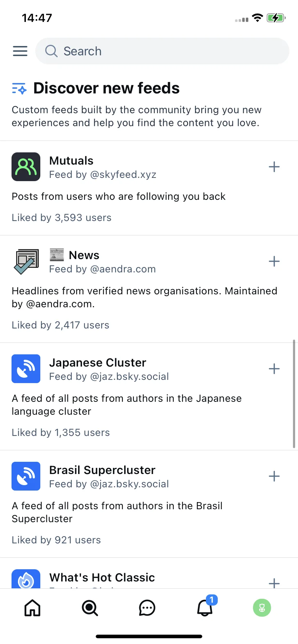Open the Chat messages tab
298x644 pixels.
point(147,608)
